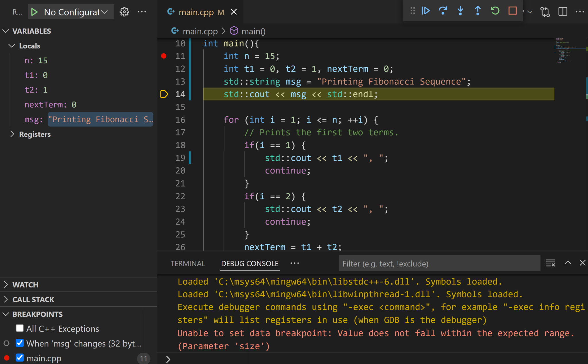Switch to the TERMINAL tab

pos(188,263)
